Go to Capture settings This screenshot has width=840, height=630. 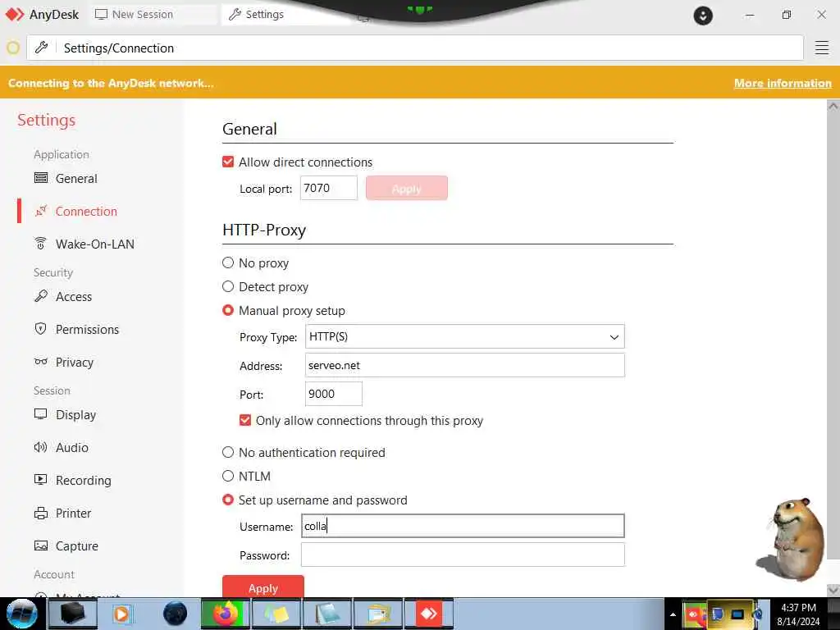pyautogui.click(x=76, y=546)
